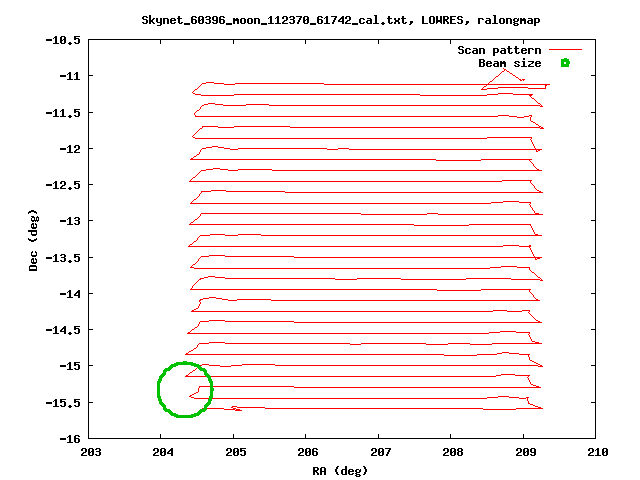Click the x-axis tick label 204
The width and height of the screenshot is (640, 480).
[x=163, y=452]
